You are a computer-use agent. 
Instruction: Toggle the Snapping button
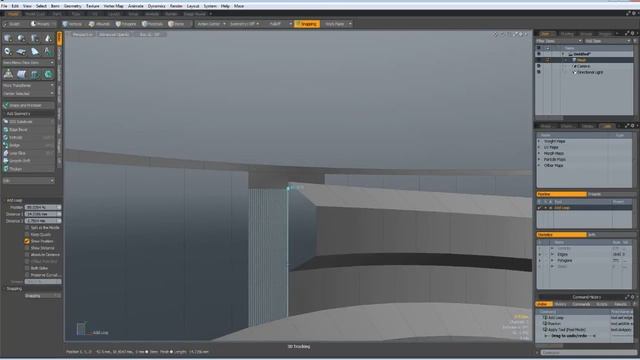(x=307, y=24)
